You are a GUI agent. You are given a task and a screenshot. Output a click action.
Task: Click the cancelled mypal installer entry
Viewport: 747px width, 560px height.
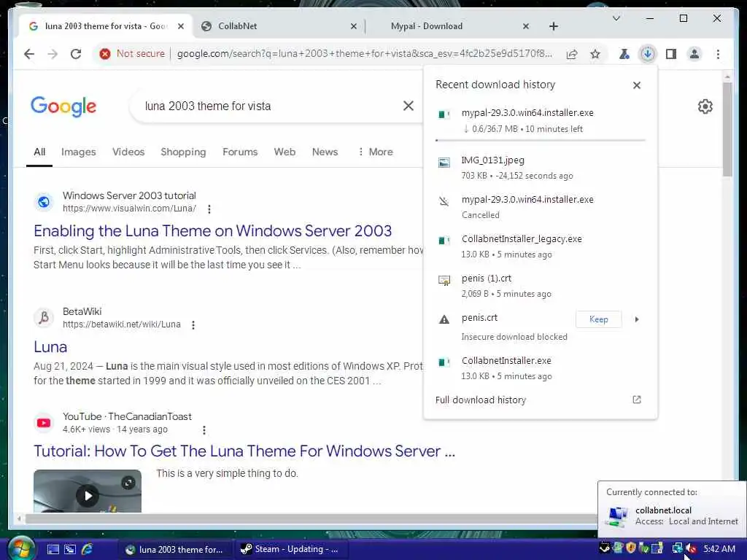pos(541,206)
